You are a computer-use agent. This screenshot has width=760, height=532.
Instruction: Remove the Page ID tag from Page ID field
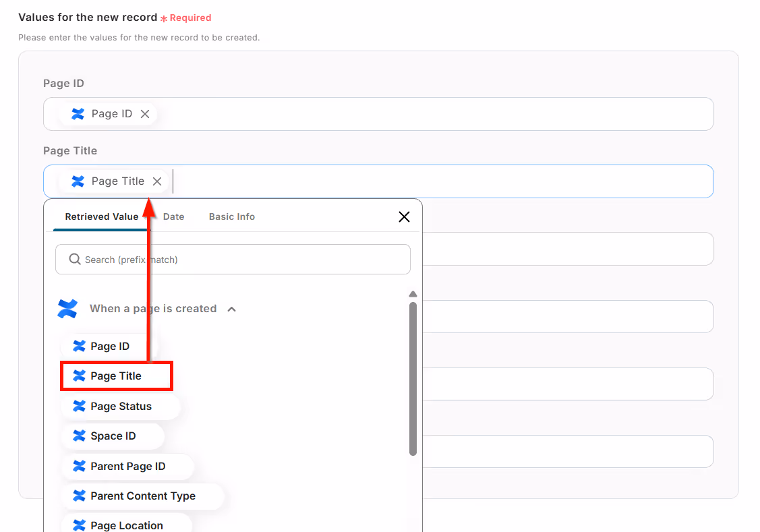[144, 114]
